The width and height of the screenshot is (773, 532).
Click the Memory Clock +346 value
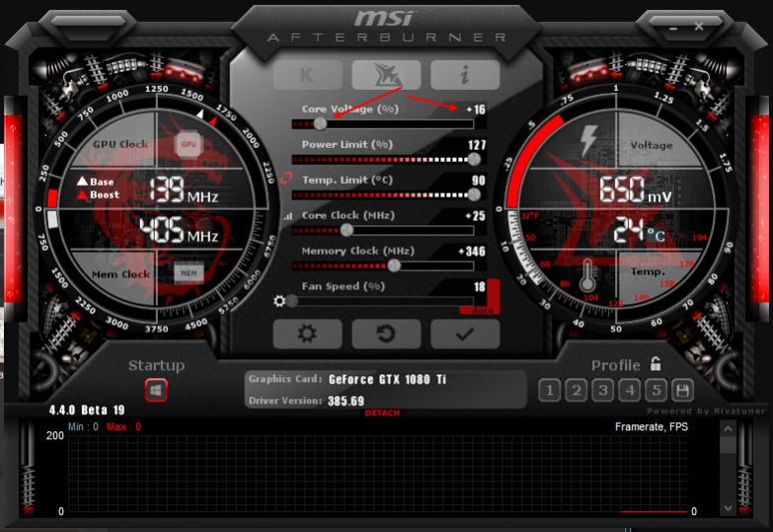point(472,252)
